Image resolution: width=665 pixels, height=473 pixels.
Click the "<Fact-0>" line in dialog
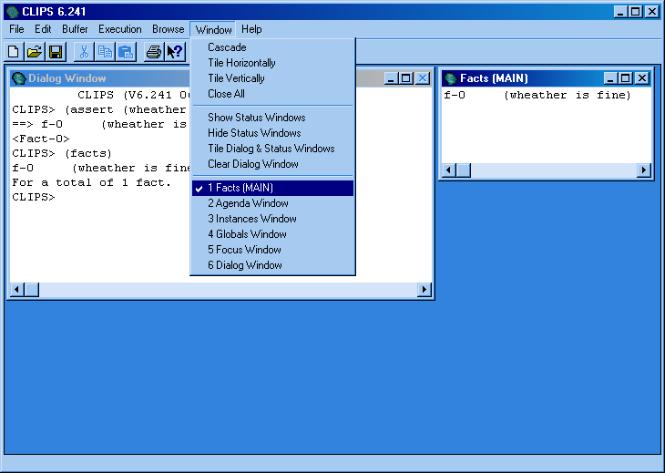click(41, 139)
